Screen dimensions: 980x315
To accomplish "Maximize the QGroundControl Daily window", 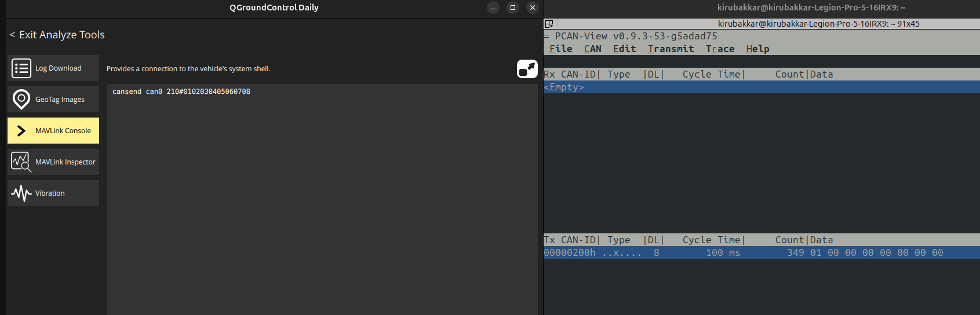I will (512, 8).
